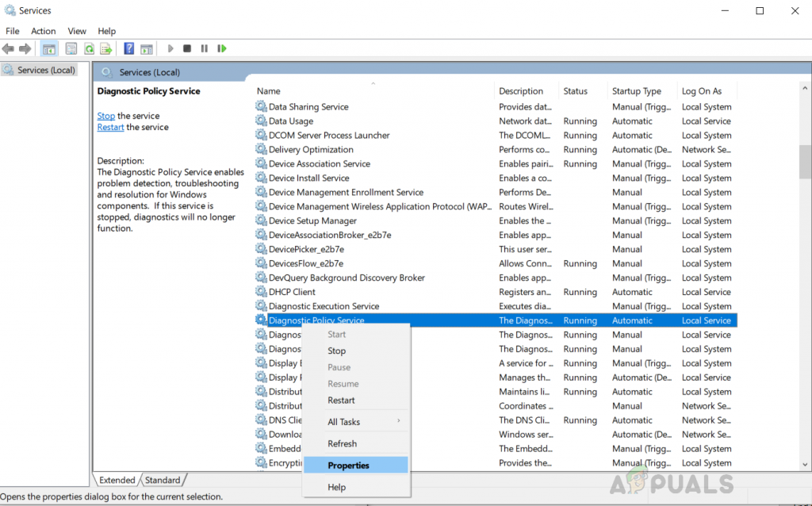Click the Restart the service link

[110, 126]
